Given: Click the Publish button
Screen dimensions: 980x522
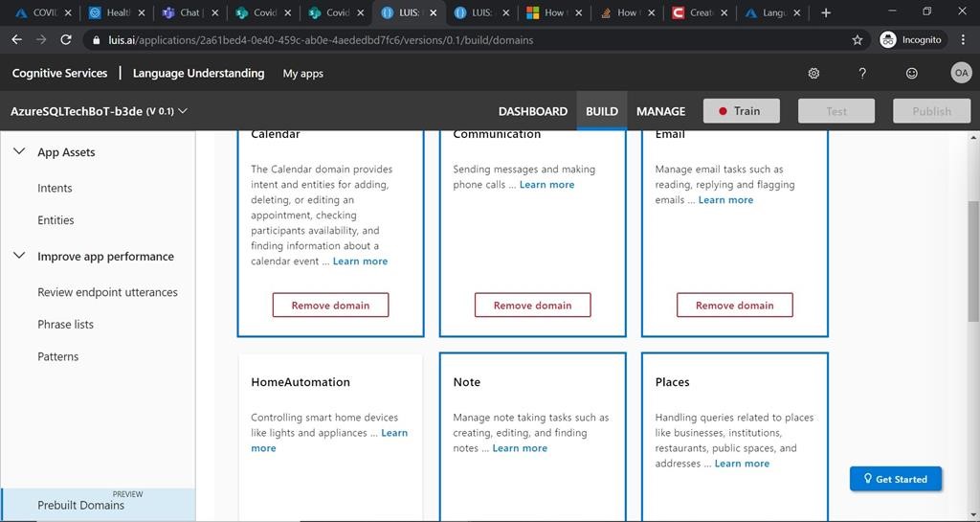Looking at the screenshot, I should (x=931, y=111).
